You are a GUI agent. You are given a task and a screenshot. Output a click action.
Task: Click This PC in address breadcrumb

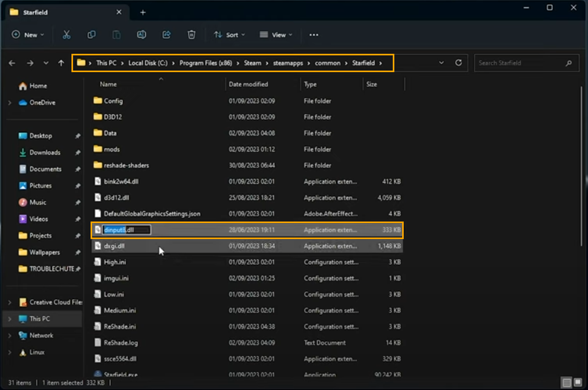pos(106,63)
